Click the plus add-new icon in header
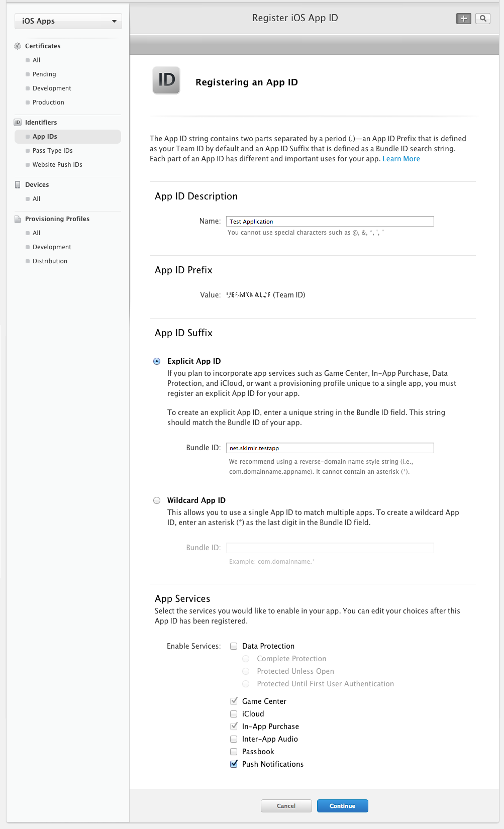The image size is (504, 829). pos(463,19)
